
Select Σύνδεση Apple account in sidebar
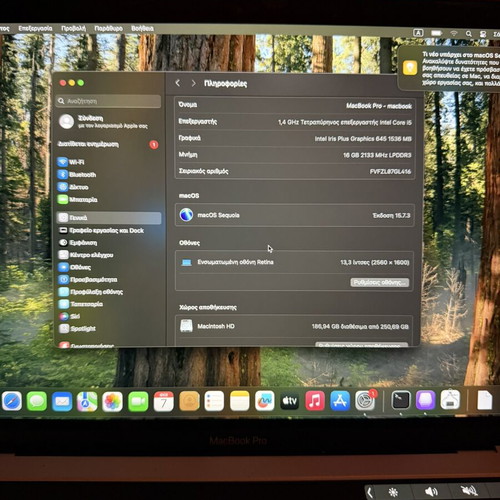[x=107, y=122]
